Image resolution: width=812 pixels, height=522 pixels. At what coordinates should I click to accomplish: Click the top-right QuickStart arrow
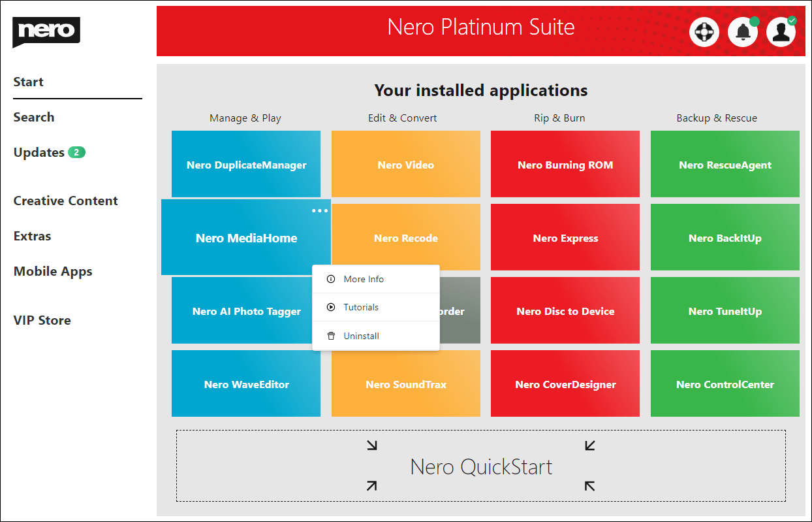point(590,445)
